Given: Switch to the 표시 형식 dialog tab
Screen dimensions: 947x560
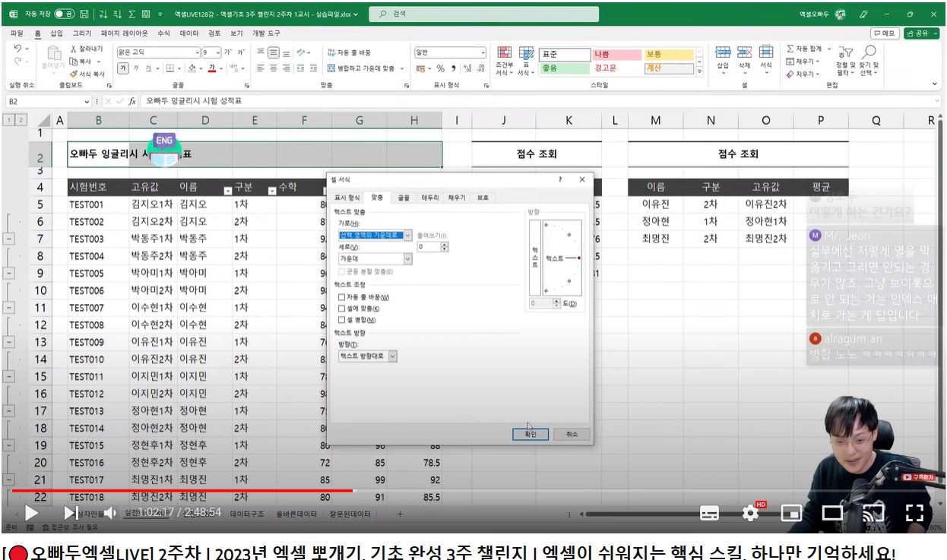Looking at the screenshot, I should (347, 198).
